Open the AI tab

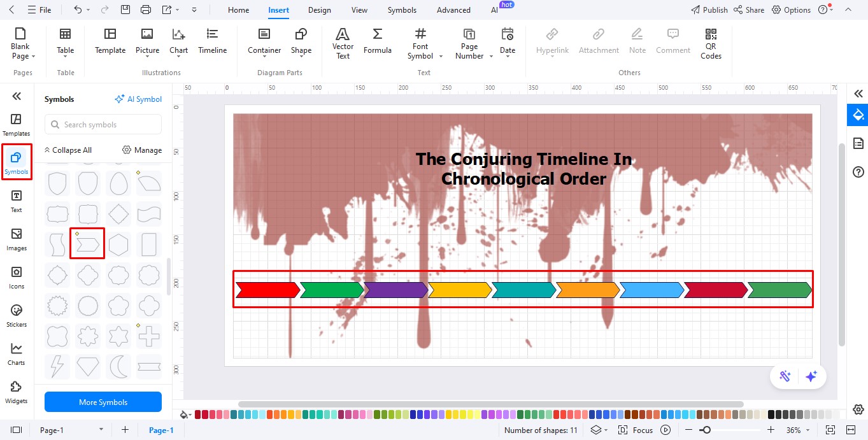click(495, 10)
